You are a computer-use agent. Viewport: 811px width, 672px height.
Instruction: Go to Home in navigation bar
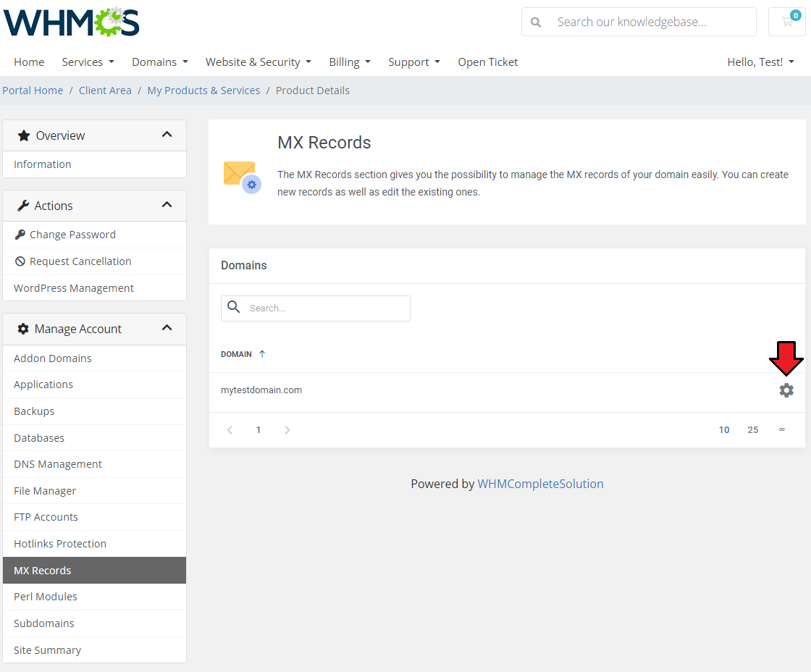pyautogui.click(x=29, y=62)
